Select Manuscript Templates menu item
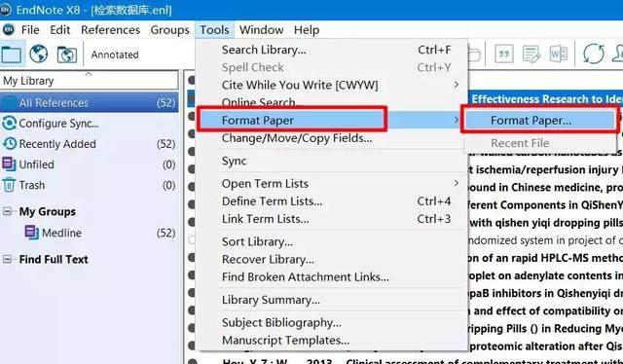 [x=332, y=341]
